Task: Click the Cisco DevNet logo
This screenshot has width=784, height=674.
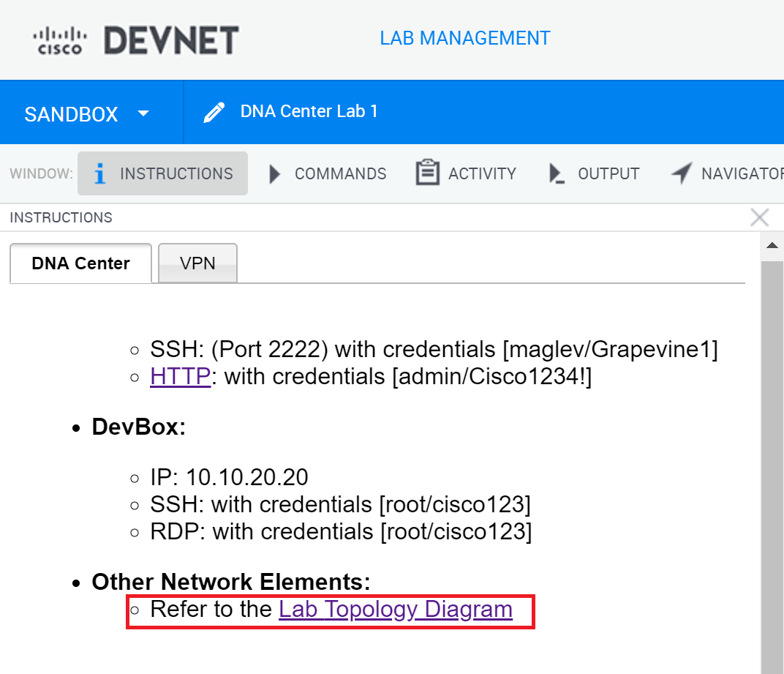Action: 135,40
